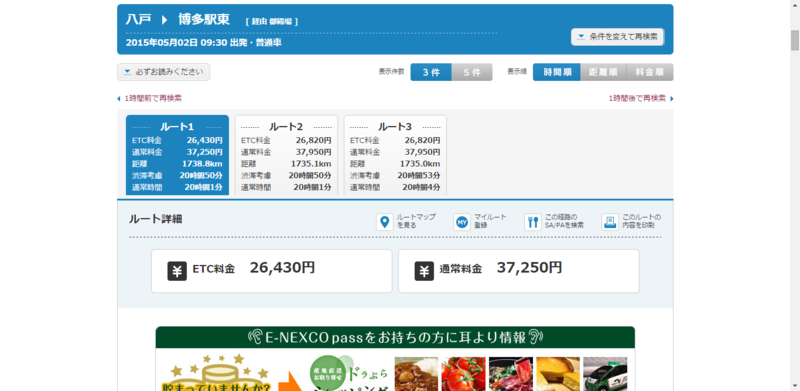The height and width of the screenshot is (391, 800).
Task: Sort by 時間順
Action: (x=557, y=72)
